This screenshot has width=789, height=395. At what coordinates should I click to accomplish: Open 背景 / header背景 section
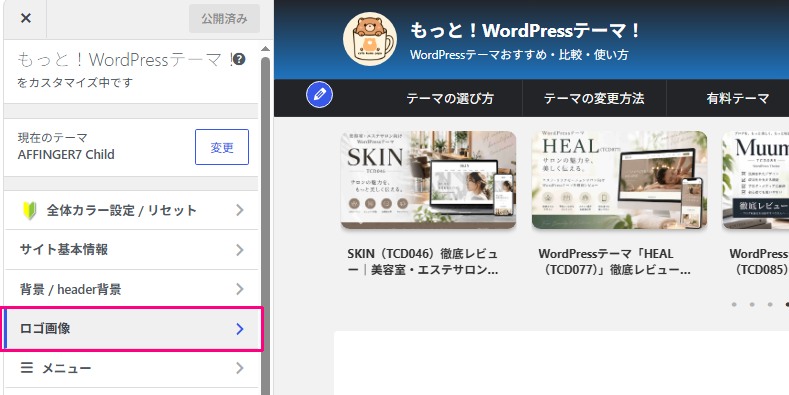132,289
